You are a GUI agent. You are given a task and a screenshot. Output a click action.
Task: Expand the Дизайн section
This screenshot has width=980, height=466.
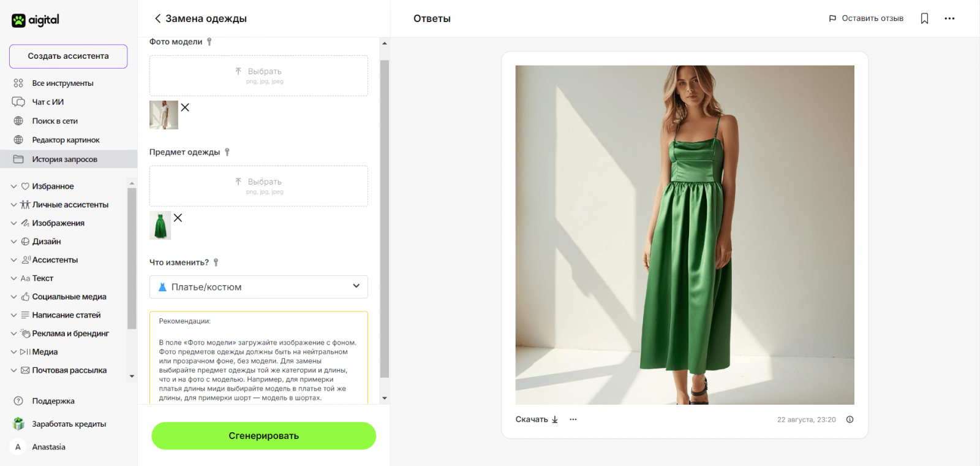click(x=13, y=242)
